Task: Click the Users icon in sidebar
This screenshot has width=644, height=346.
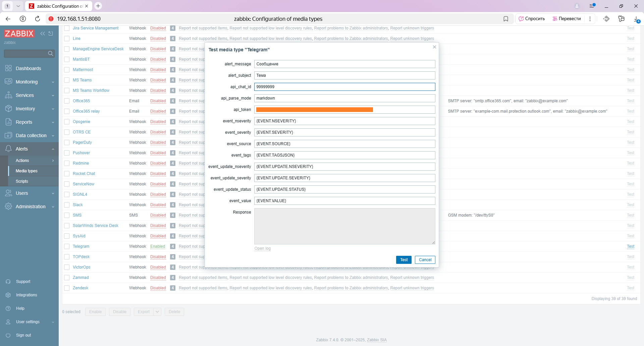Action: point(8,193)
